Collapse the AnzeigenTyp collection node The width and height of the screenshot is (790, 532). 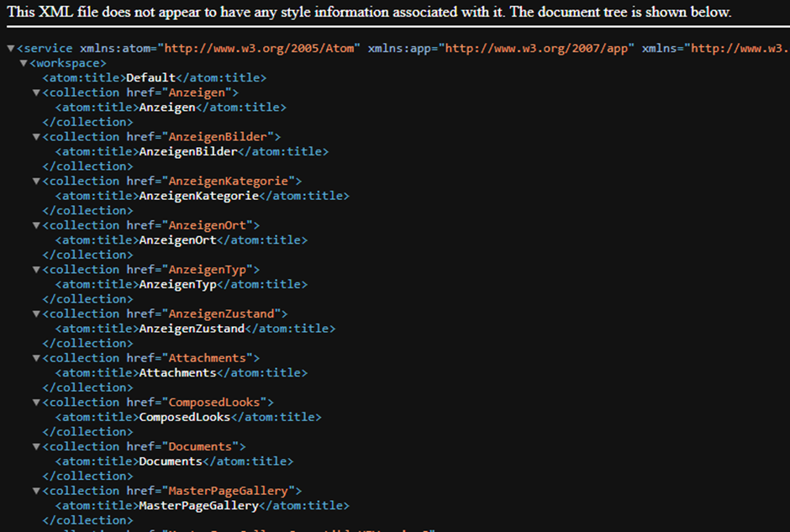tap(36, 270)
